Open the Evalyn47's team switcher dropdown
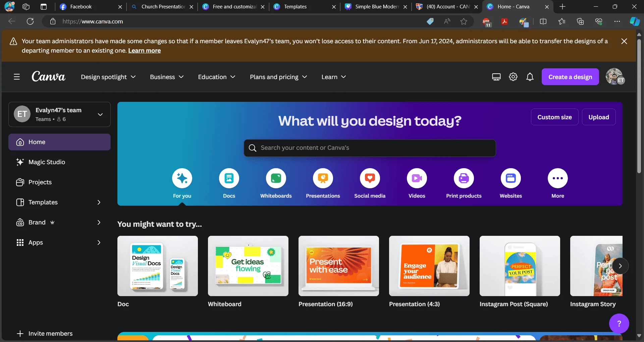 coord(59,114)
